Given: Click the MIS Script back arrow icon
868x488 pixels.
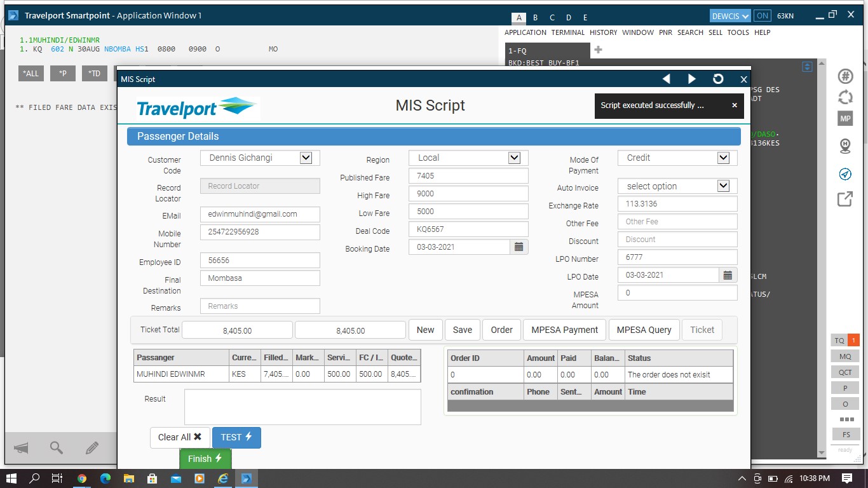Looking at the screenshot, I should 667,79.
